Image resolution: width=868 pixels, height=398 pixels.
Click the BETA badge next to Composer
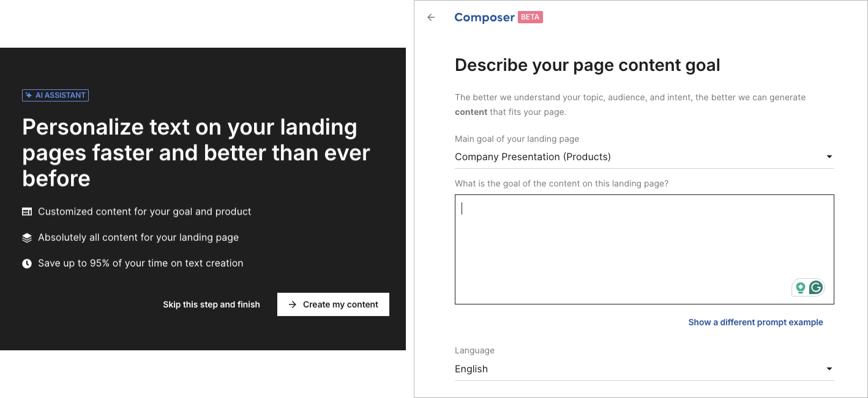coord(529,17)
